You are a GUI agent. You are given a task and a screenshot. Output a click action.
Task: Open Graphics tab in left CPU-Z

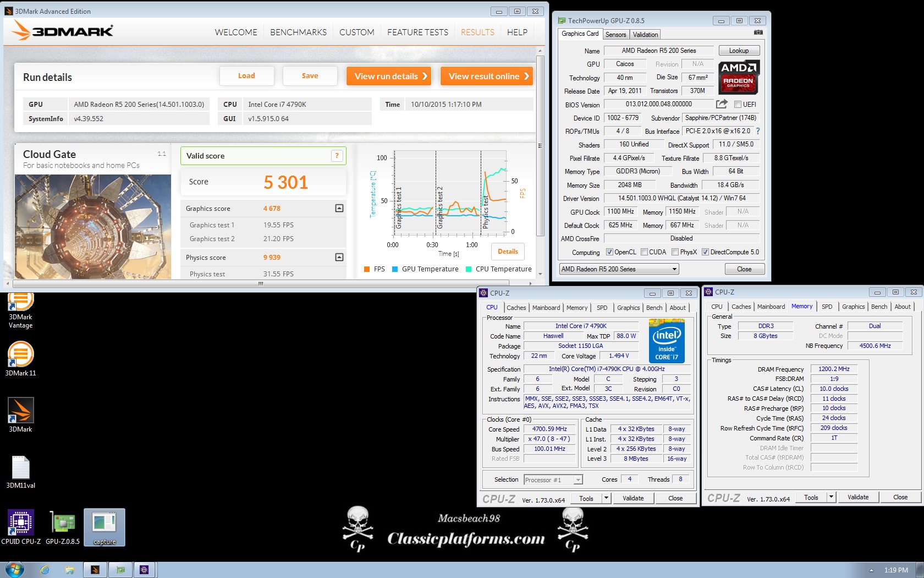(x=628, y=308)
